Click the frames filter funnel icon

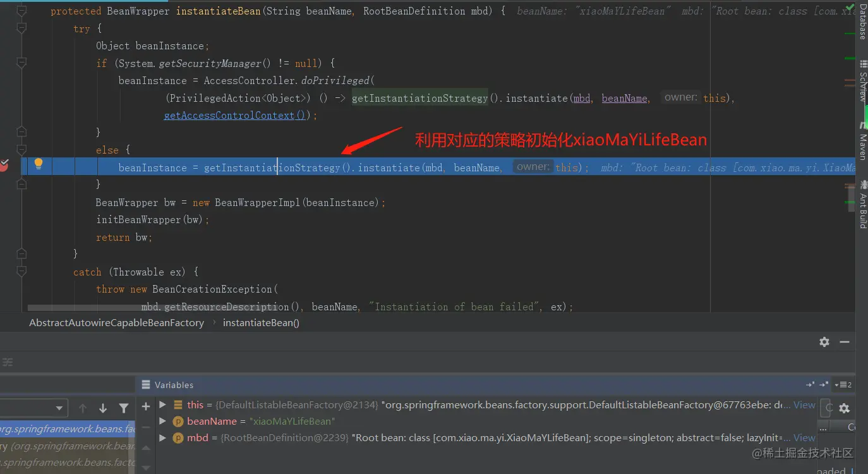pos(124,408)
